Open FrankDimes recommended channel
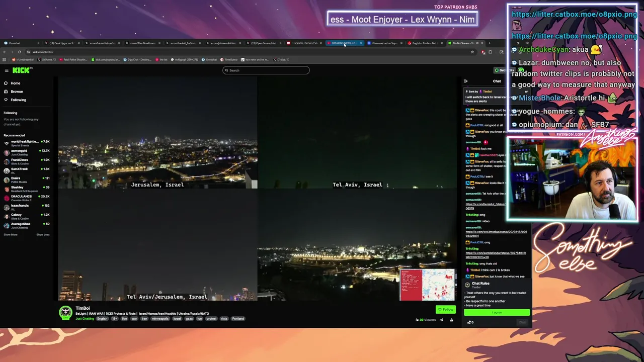The height and width of the screenshot is (362, 644). coord(26,161)
